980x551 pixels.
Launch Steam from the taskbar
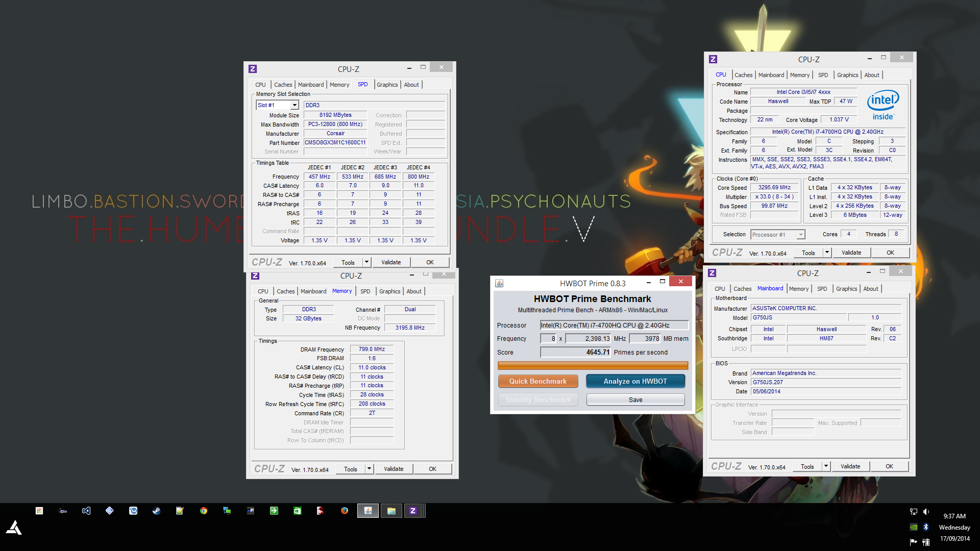coord(157,511)
